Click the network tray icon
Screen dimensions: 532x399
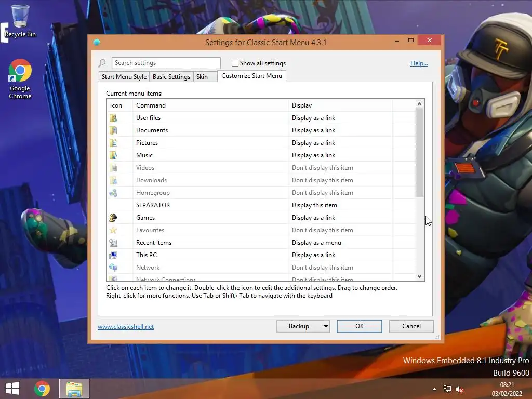click(x=447, y=389)
